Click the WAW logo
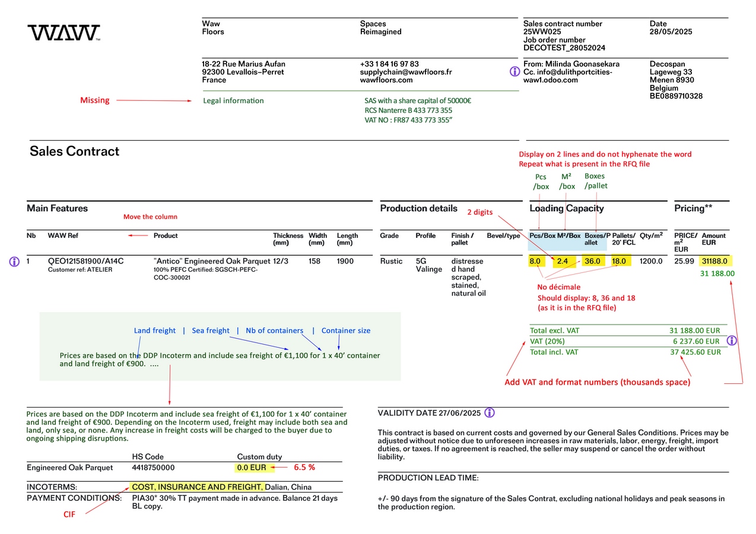 (63, 33)
